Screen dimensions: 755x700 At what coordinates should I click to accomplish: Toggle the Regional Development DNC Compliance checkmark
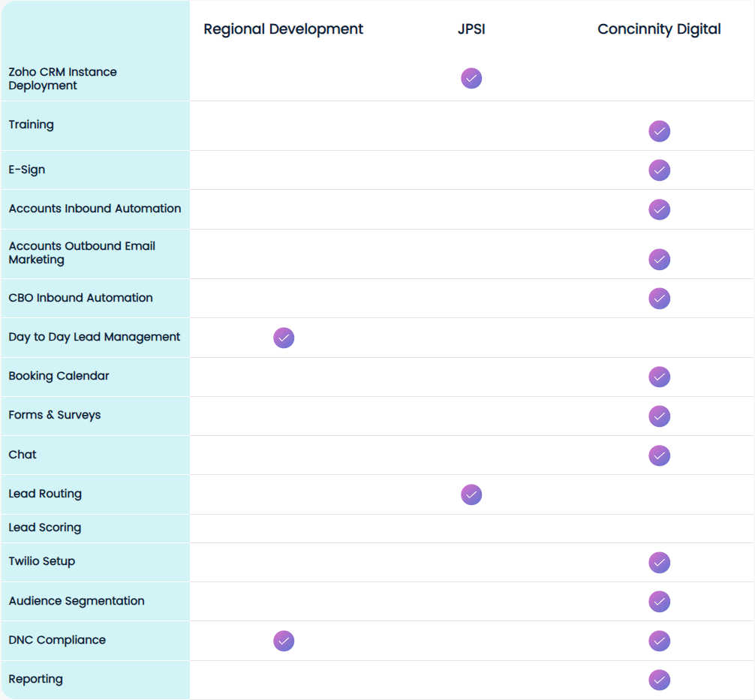point(283,641)
